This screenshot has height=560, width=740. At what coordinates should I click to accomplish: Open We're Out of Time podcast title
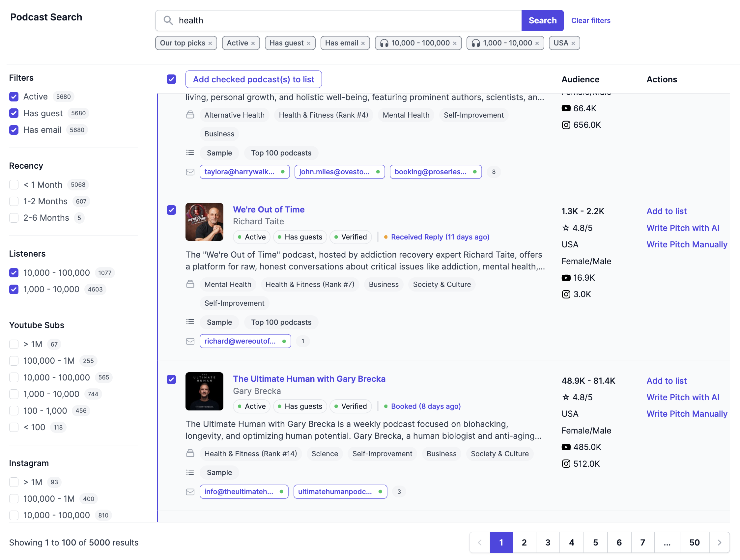coord(269,210)
